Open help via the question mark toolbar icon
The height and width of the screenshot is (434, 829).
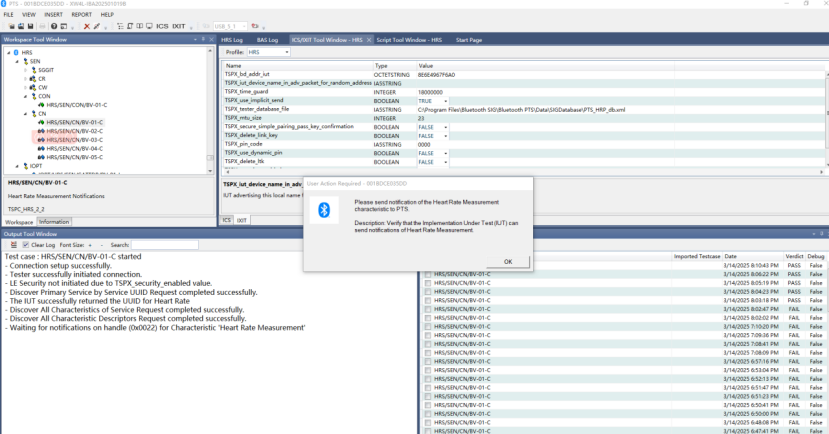[x=54, y=26]
